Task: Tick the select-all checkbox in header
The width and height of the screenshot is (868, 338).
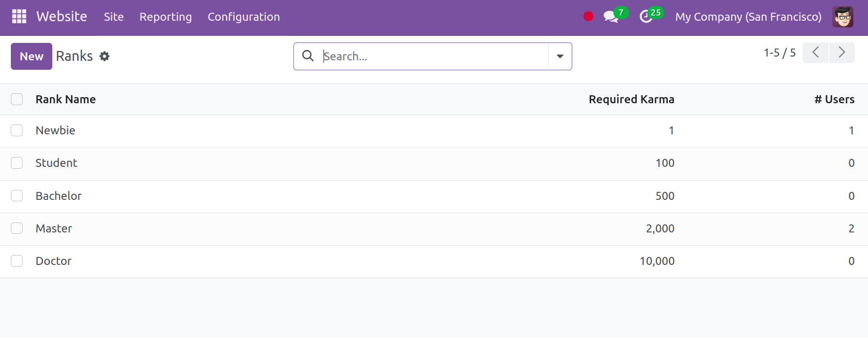Action: pyautogui.click(x=17, y=99)
